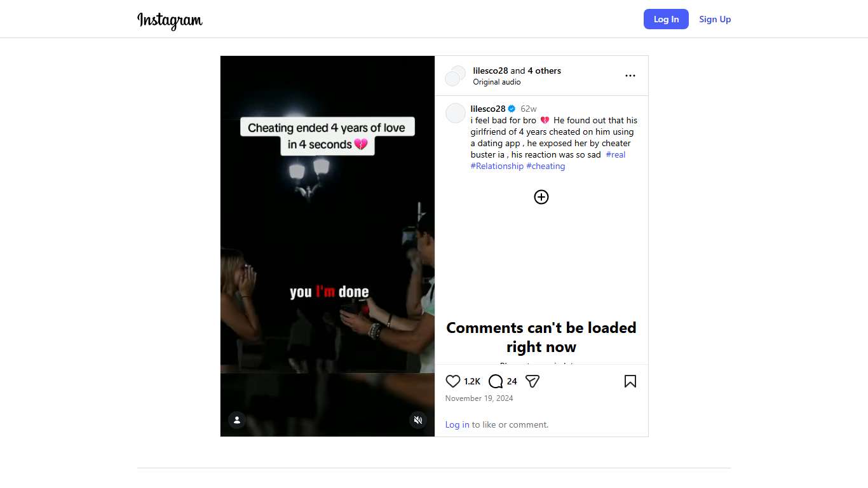Unmute the video audio
The height and width of the screenshot is (488, 868).
point(418,420)
